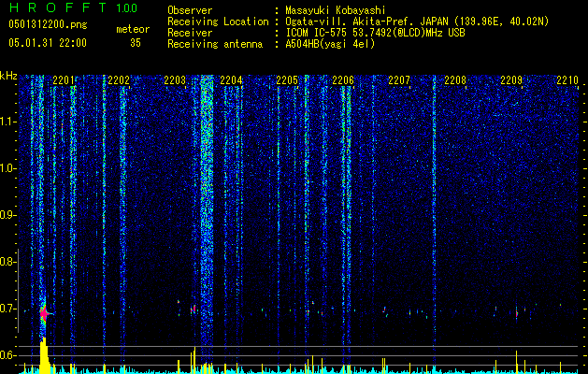Screen dimensions: 588x374
Task: Click the 2210 time marker
Action: tap(567, 80)
